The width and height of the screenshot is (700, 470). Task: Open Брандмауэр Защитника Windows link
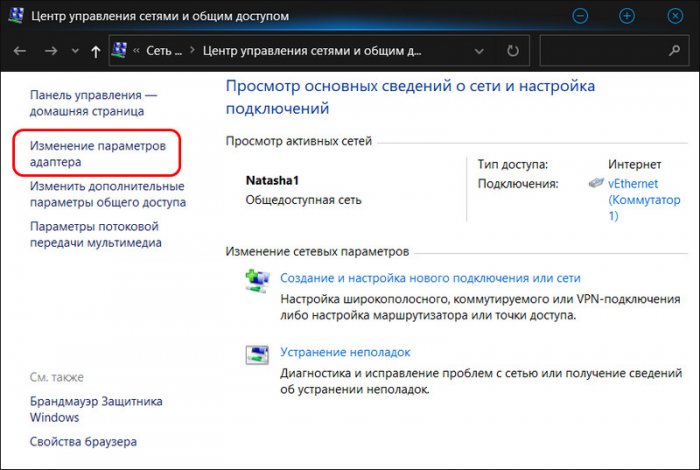(x=96, y=409)
